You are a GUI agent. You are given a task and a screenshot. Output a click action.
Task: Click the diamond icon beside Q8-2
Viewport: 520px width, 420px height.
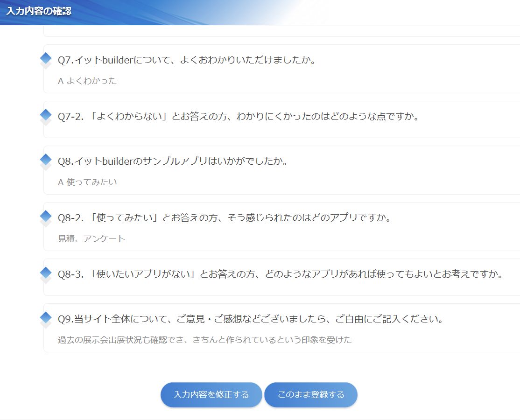pyautogui.click(x=46, y=217)
